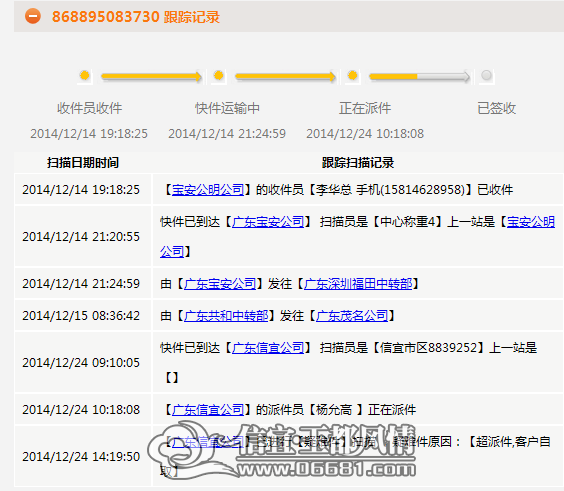Click the 正在派件 step dot
This screenshot has height=491, width=564.
(x=353, y=76)
